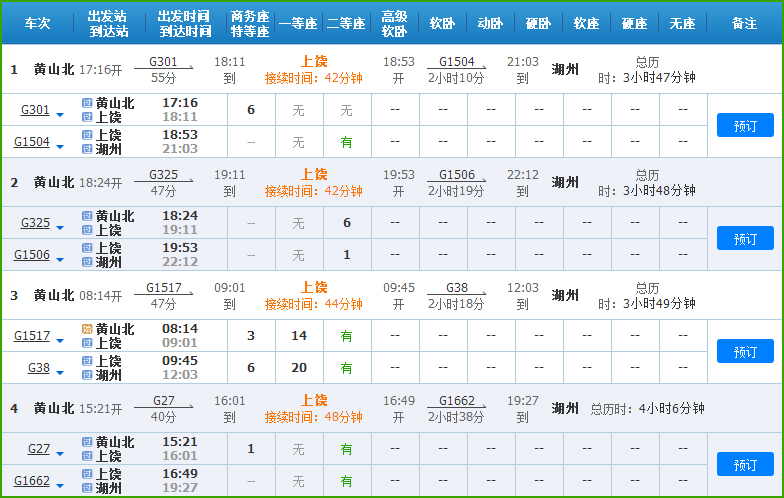The image size is (784, 498).
Task: Click the orange origin-station icon beside G1517 黄山北
Action: point(87,329)
